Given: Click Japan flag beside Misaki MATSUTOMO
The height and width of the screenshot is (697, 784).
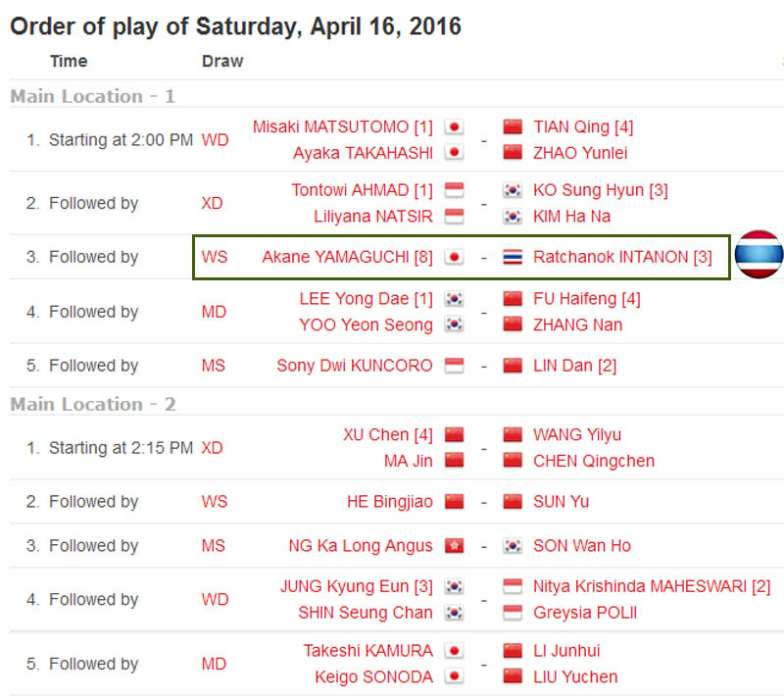Looking at the screenshot, I should [x=454, y=127].
